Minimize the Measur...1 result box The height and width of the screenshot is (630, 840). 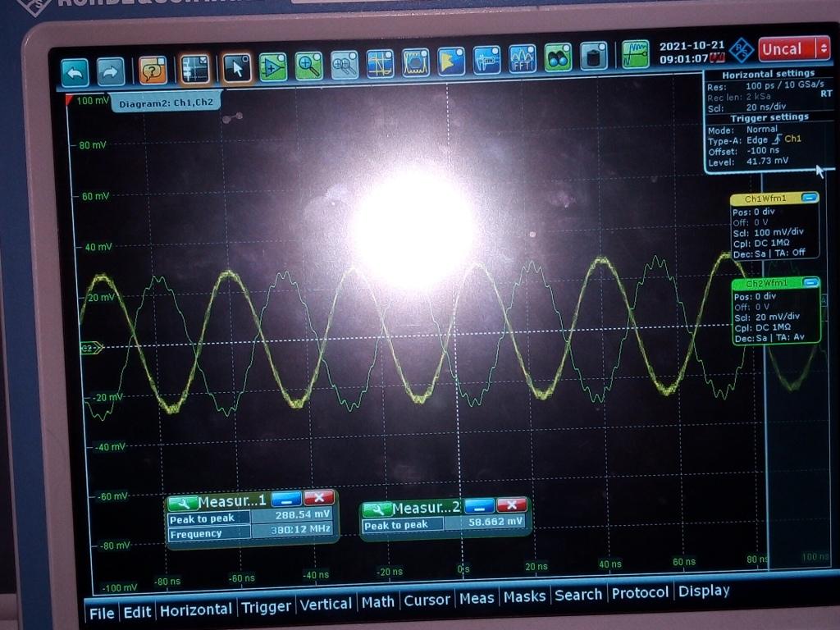[x=286, y=500]
